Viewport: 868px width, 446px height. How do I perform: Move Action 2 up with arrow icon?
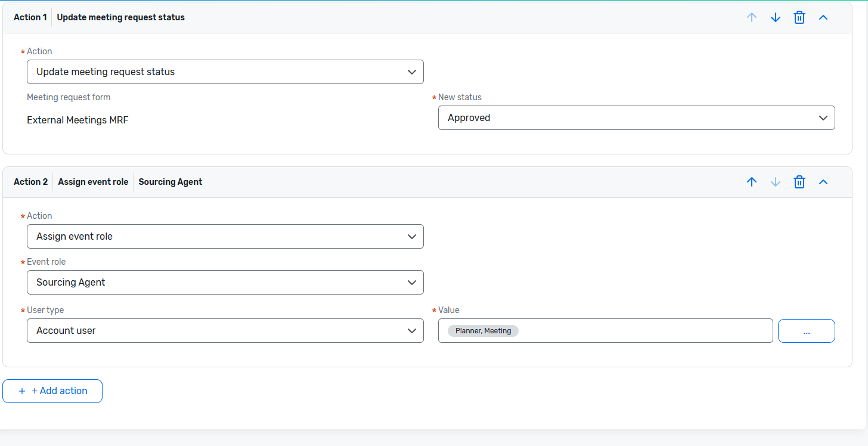point(752,182)
